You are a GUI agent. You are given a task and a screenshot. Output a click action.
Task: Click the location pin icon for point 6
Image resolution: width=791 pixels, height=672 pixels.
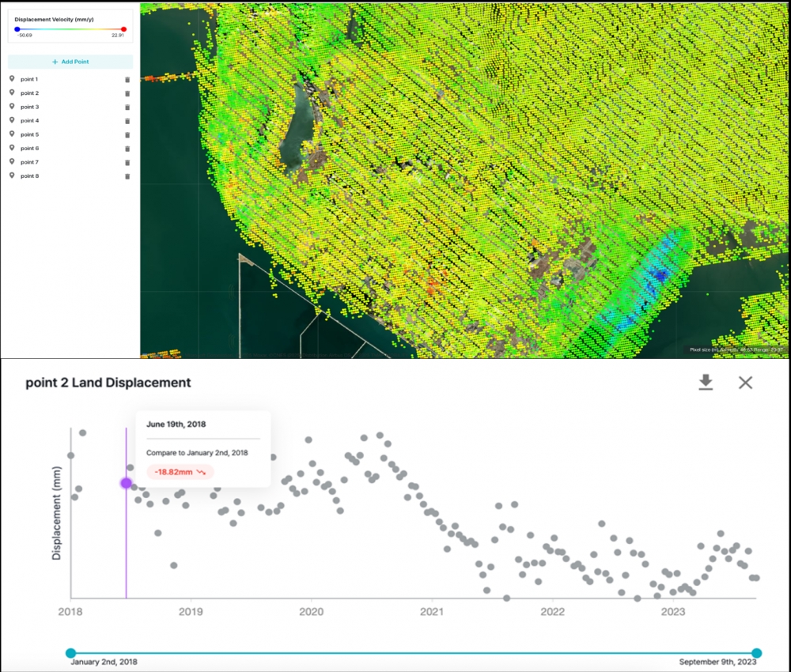pos(12,148)
